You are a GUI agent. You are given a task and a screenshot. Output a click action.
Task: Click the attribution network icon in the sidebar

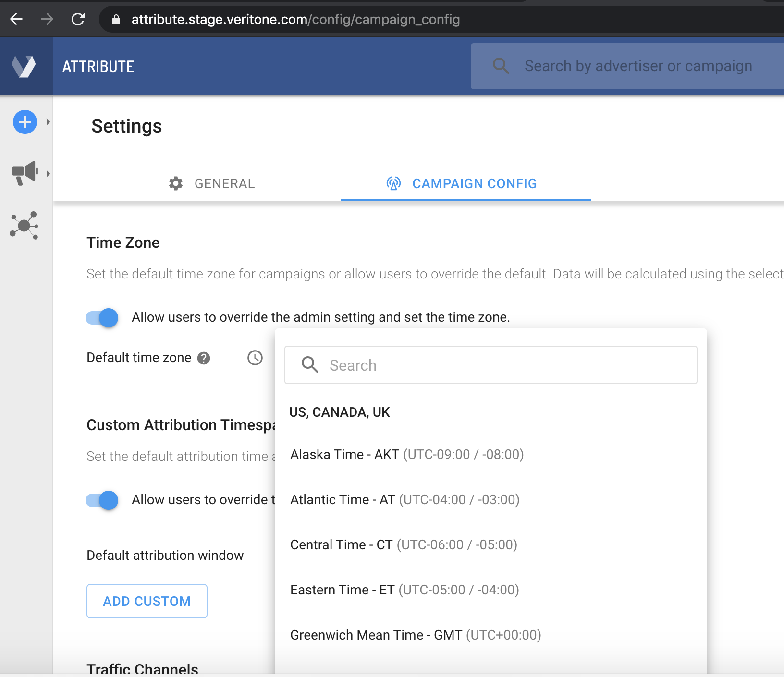[24, 226]
